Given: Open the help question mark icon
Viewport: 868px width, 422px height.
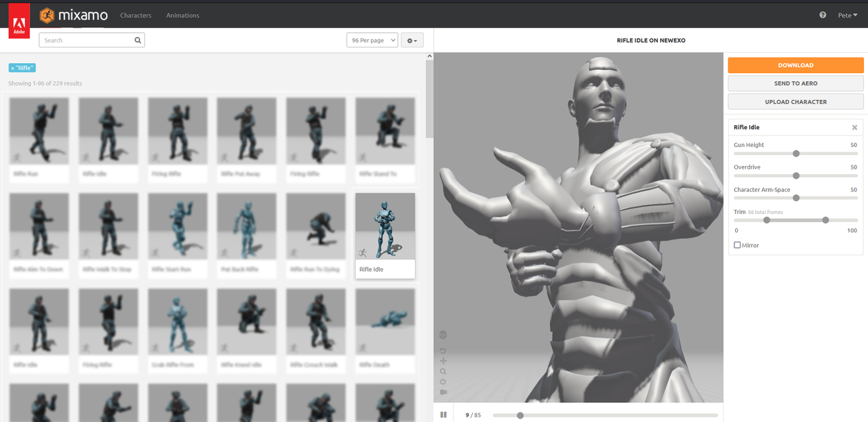Looking at the screenshot, I should [823, 15].
